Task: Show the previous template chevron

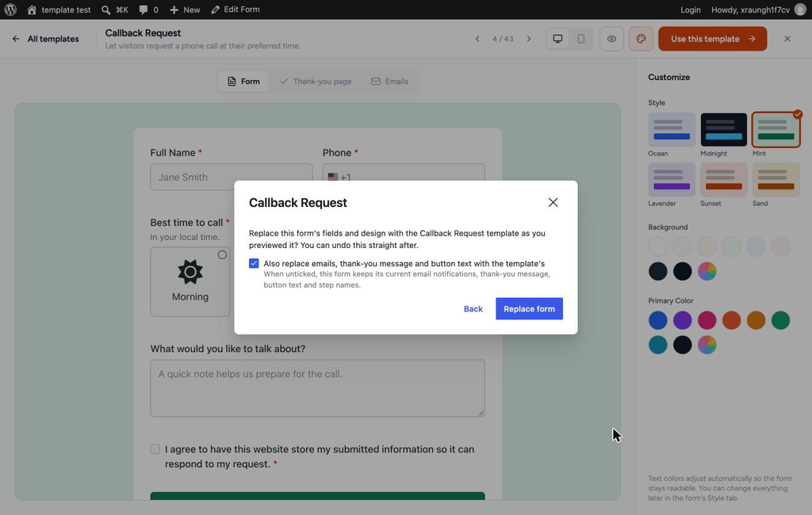Action: [x=477, y=39]
